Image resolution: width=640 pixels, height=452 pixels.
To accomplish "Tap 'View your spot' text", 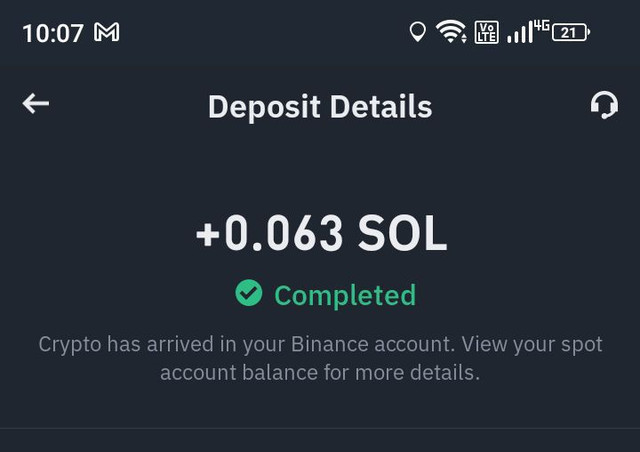I will 532,345.
